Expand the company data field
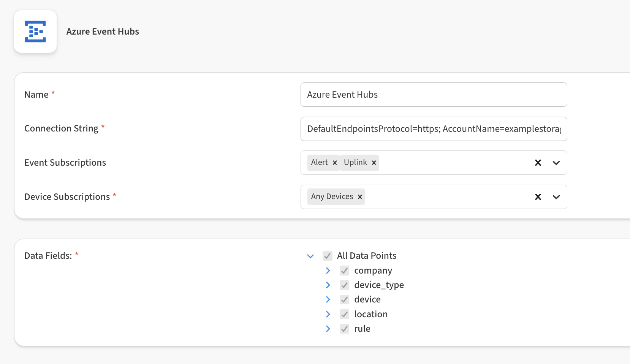Viewport: 630px width, 364px height. click(x=328, y=271)
